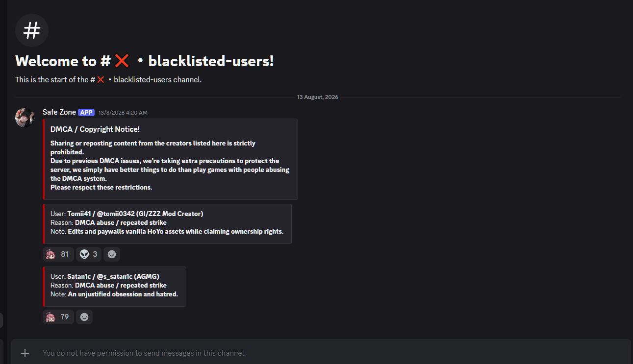
Task: Toggle the reaction showing count 81
Action: pos(58,254)
